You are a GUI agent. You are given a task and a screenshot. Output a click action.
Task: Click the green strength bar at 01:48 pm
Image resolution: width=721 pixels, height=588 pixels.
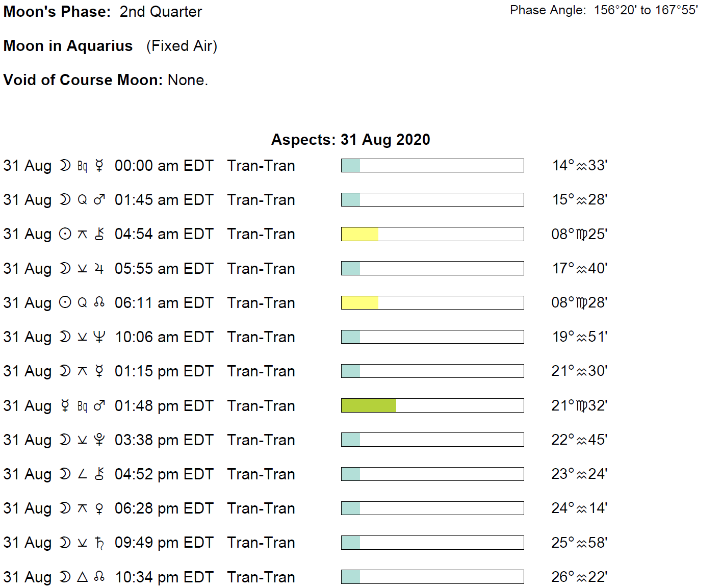(x=369, y=405)
